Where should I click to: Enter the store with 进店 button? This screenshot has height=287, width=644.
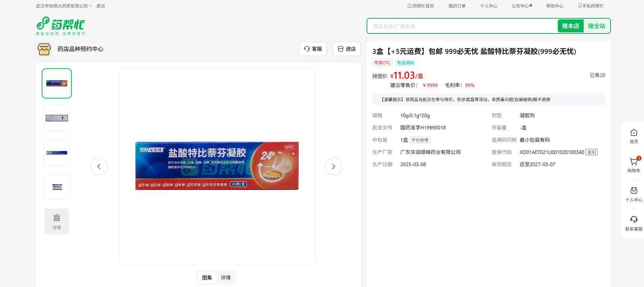346,49
